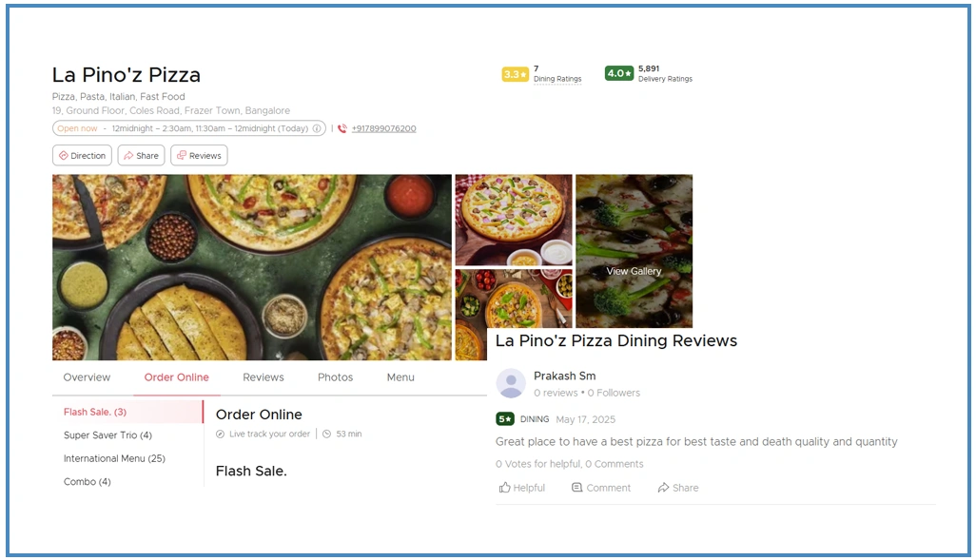The height and width of the screenshot is (560, 976).
Task: Select Super Saver Trio (4) category
Action: pyautogui.click(x=107, y=434)
